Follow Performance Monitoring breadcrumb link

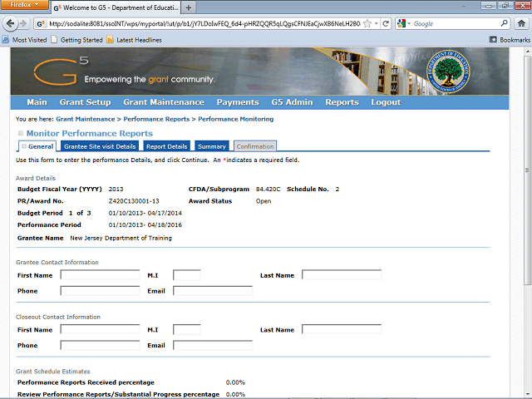coord(236,119)
